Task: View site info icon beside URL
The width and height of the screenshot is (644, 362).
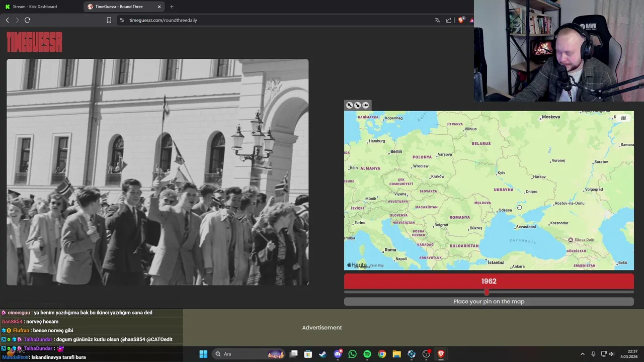Action: (x=122, y=20)
